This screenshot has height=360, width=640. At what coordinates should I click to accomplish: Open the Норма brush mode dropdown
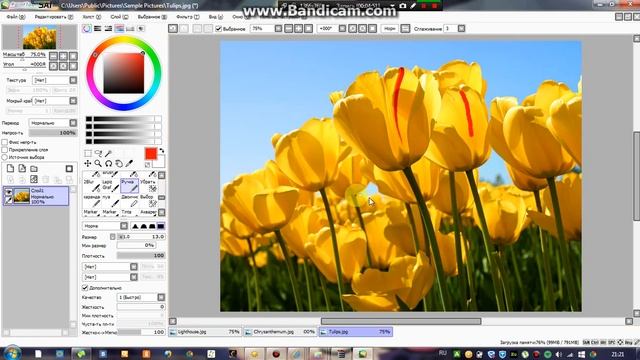[x=105, y=226]
